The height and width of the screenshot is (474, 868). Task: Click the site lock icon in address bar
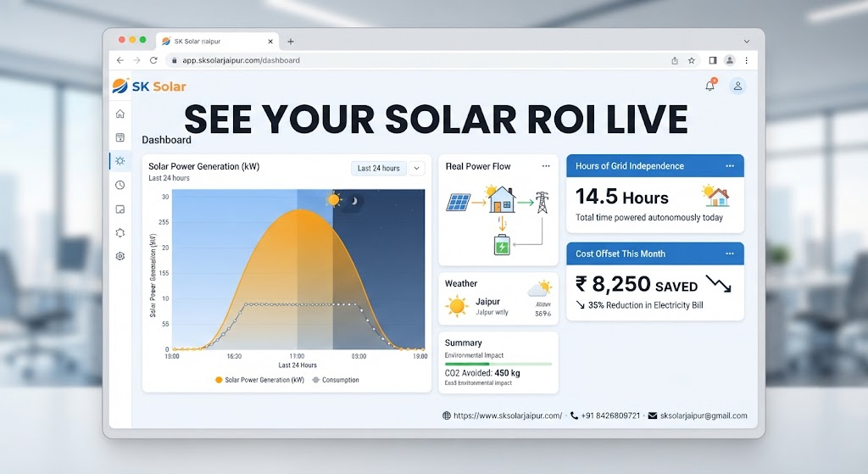pos(174,60)
